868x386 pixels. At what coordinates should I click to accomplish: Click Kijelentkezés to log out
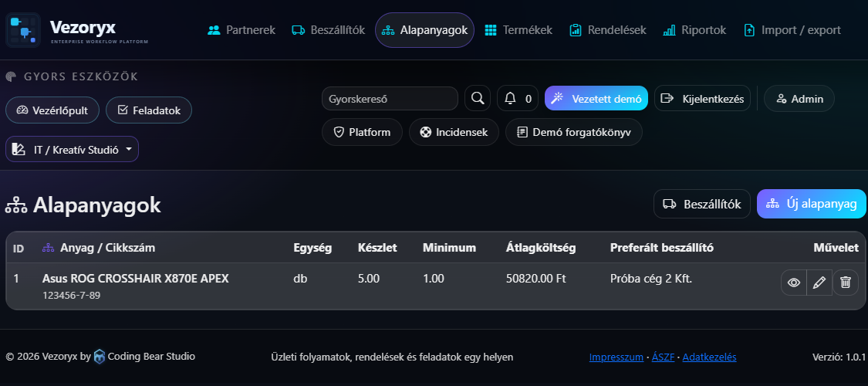tap(703, 98)
